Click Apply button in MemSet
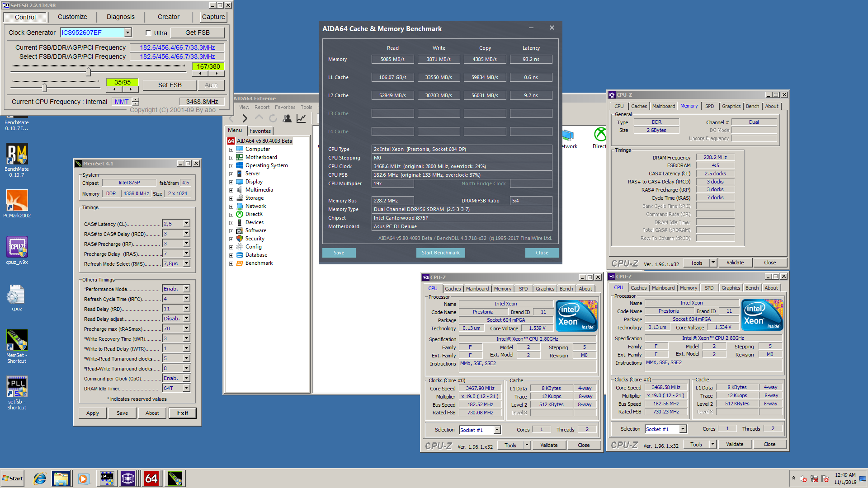The image size is (868, 488). pyautogui.click(x=93, y=413)
